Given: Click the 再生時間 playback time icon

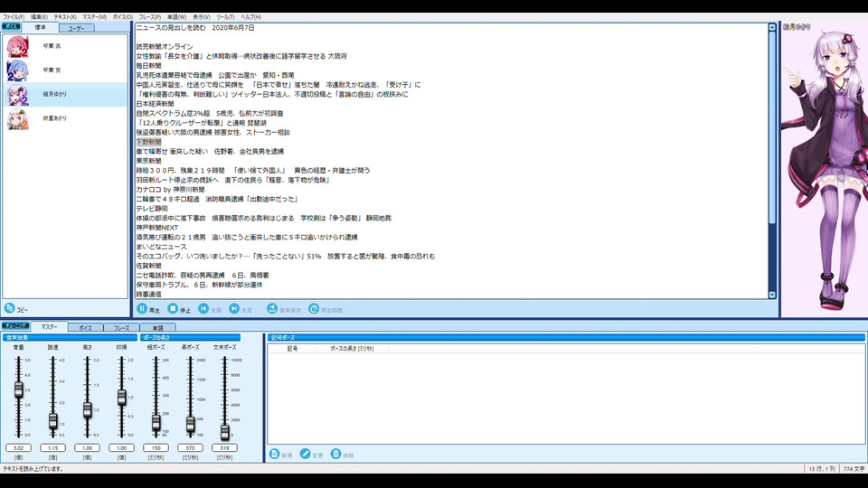Looking at the screenshot, I should pyautogui.click(x=314, y=309).
